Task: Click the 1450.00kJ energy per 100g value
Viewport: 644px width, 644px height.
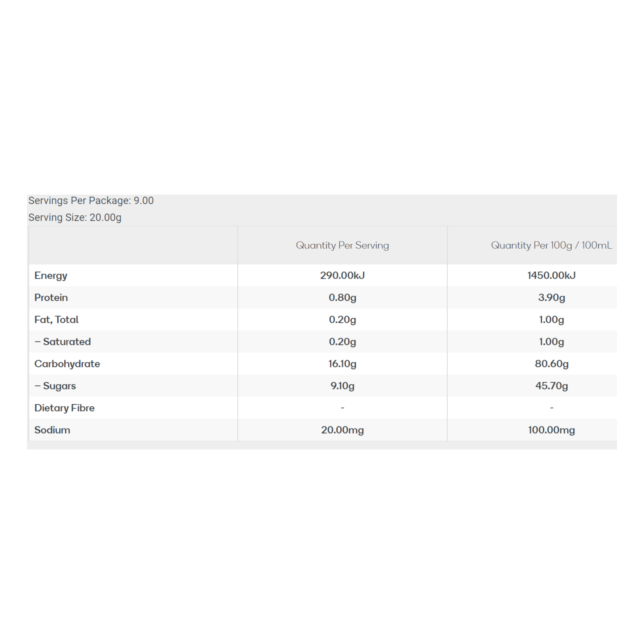Action: 551,275
